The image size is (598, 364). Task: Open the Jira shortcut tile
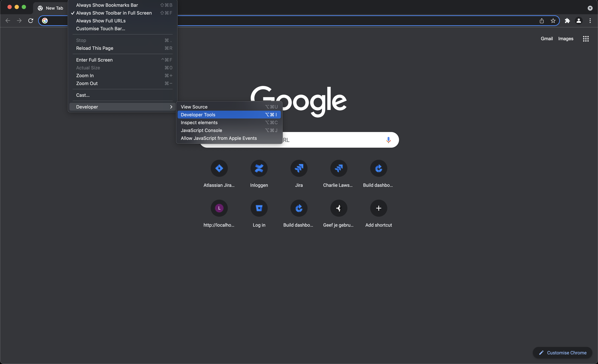(299, 173)
